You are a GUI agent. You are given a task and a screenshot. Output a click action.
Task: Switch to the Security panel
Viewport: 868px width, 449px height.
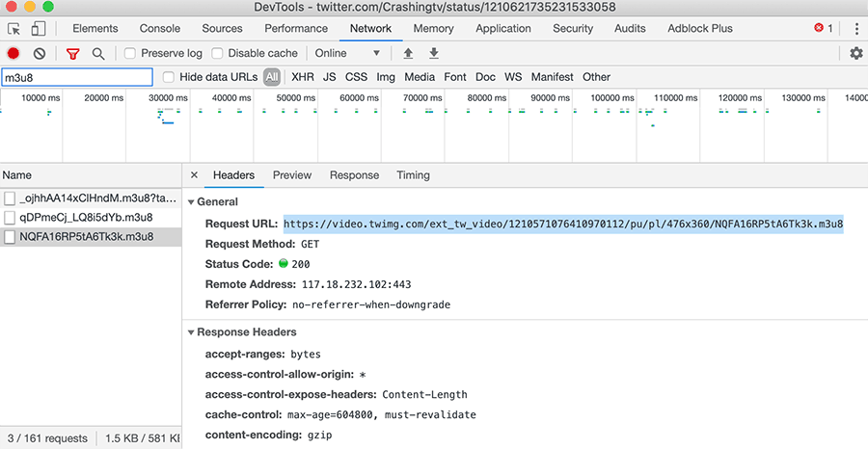pos(573,29)
